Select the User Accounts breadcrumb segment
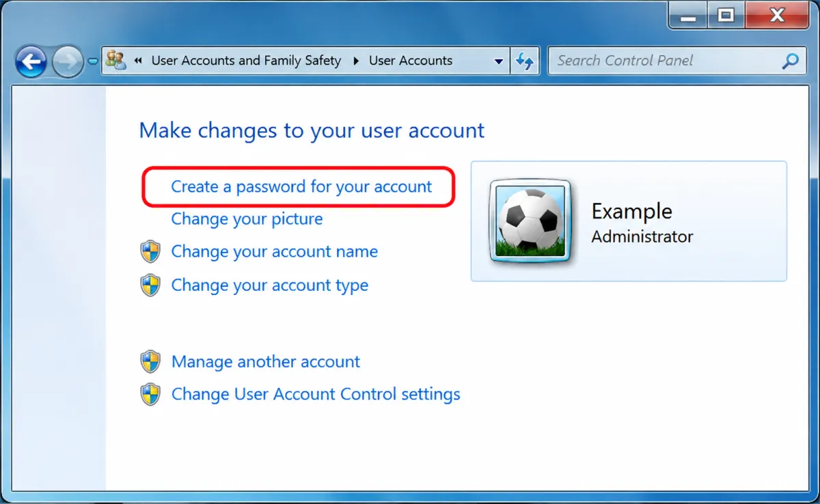This screenshot has width=820, height=504. click(x=411, y=61)
